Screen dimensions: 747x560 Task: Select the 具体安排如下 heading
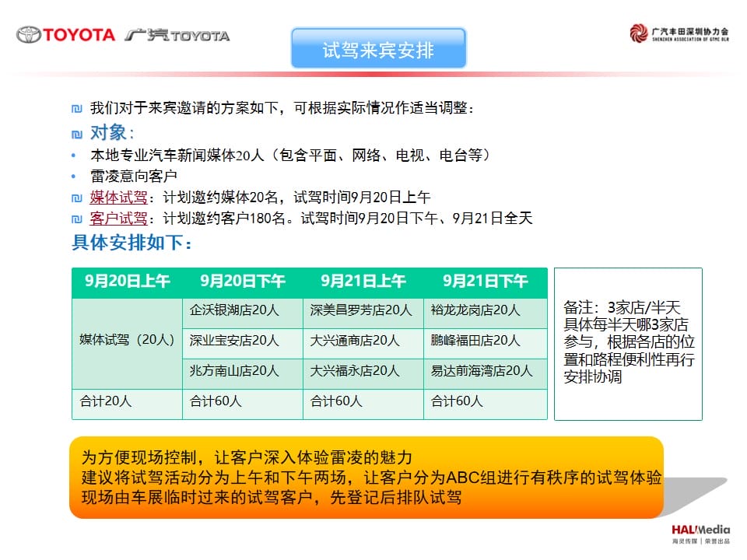[132, 243]
